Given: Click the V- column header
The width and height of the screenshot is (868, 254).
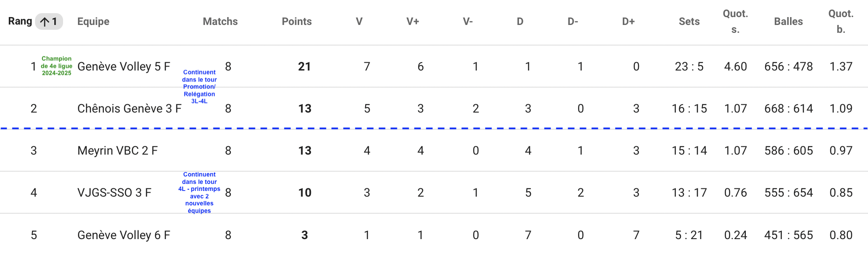Looking at the screenshot, I should click(x=468, y=21).
